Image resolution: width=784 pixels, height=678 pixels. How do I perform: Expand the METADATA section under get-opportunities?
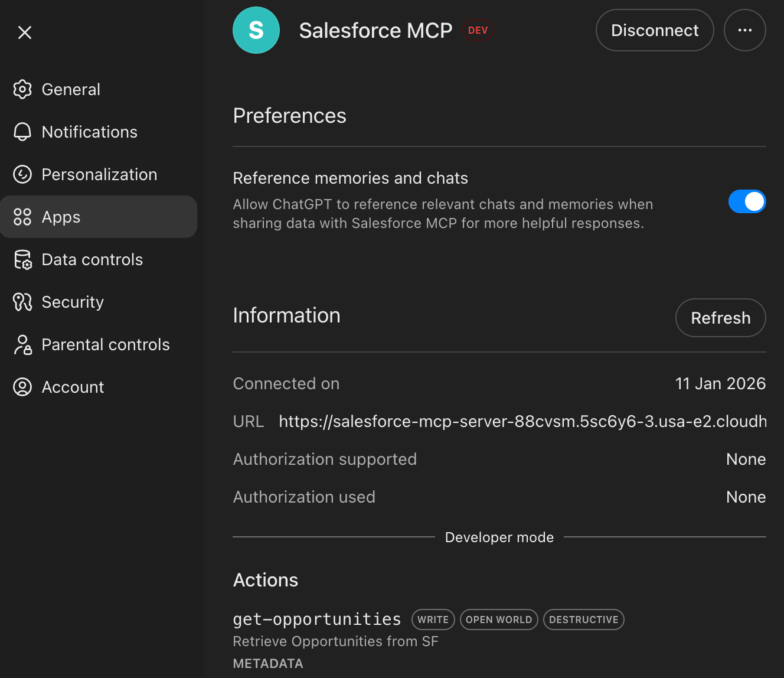pyautogui.click(x=267, y=663)
